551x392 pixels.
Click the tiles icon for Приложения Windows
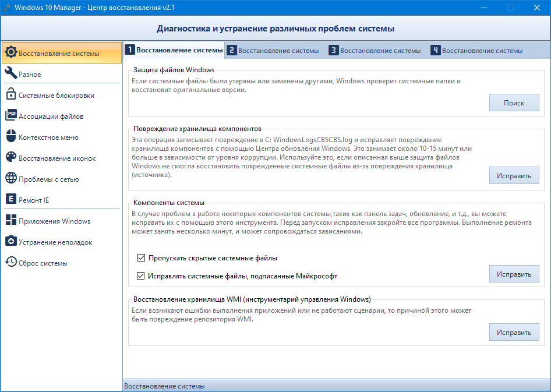(x=11, y=220)
